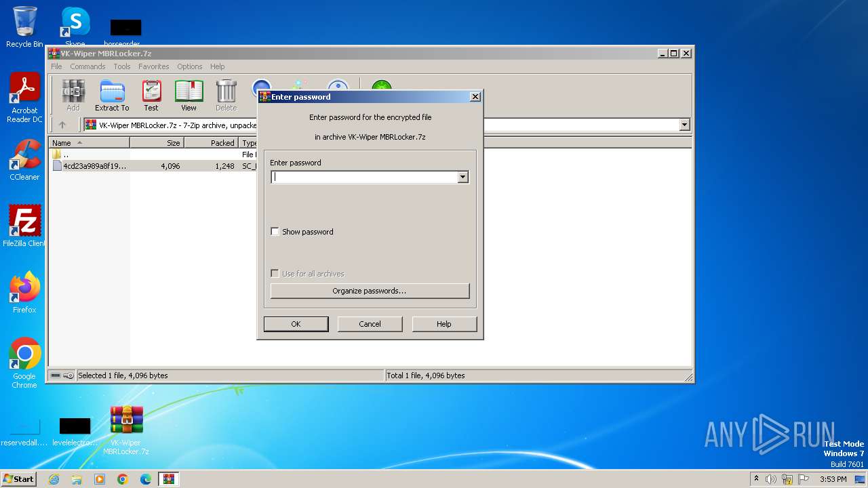
Task: Go up one folder level arrow
Action: pyautogui.click(x=62, y=125)
